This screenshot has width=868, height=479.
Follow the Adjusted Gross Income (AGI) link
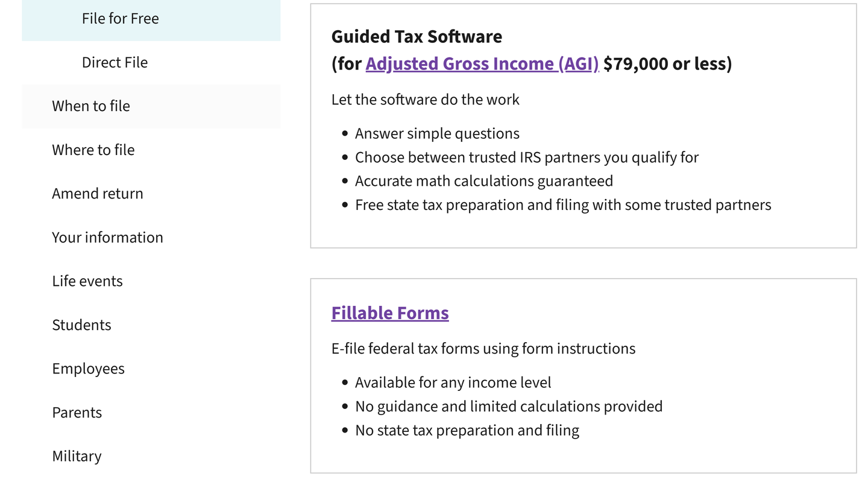click(482, 64)
